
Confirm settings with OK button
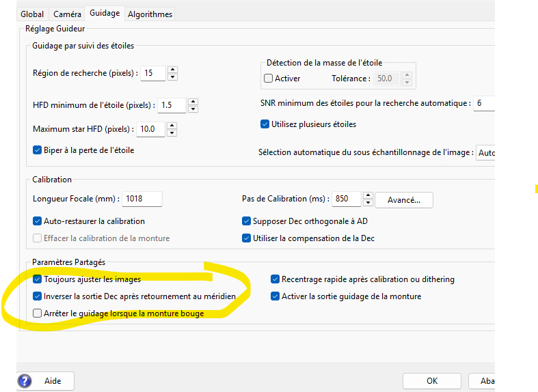(x=432, y=380)
